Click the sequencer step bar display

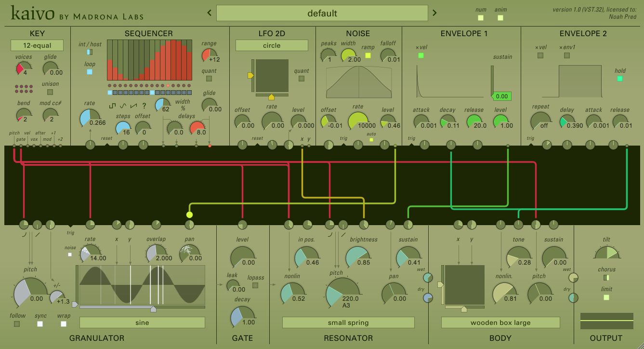(148, 60)
